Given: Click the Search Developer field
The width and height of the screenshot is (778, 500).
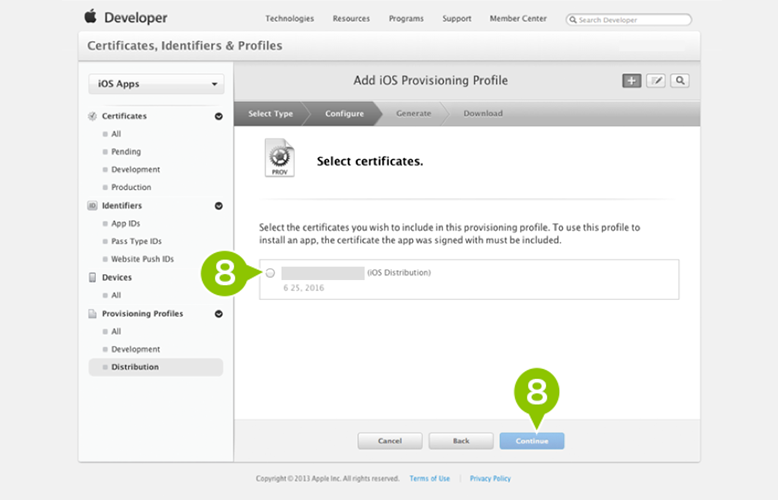Looking at the screenshot, I should [x=629, y=20].
